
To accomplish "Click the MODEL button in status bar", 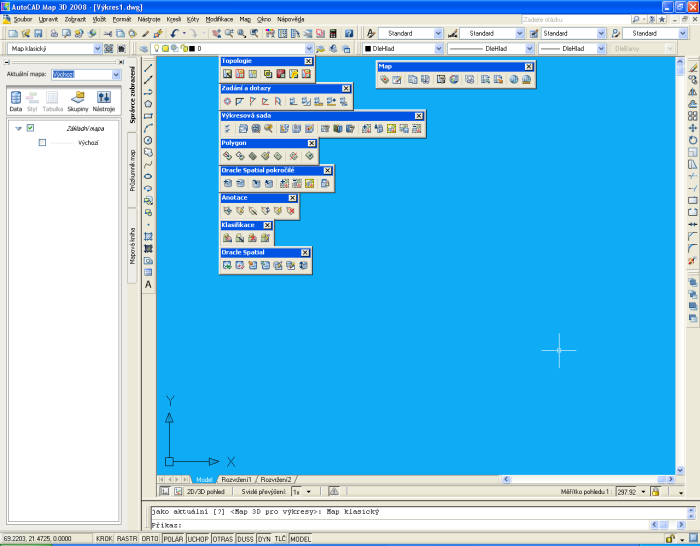I will point(300,539).
